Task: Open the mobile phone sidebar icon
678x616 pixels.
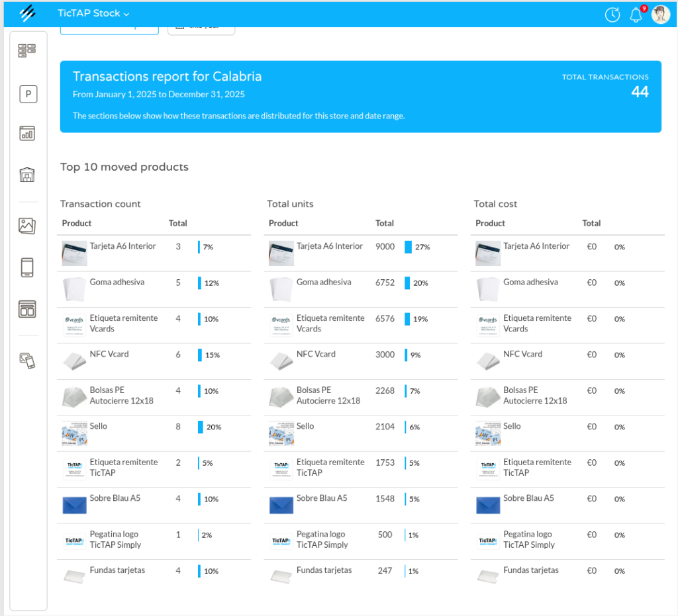Action: pyautogui.click(x=27, y=267)
